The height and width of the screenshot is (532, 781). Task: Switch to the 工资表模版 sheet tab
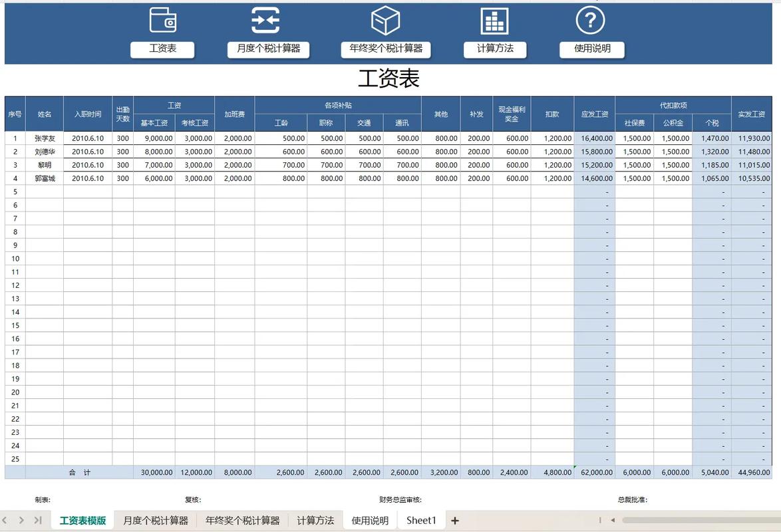point(82,521)
